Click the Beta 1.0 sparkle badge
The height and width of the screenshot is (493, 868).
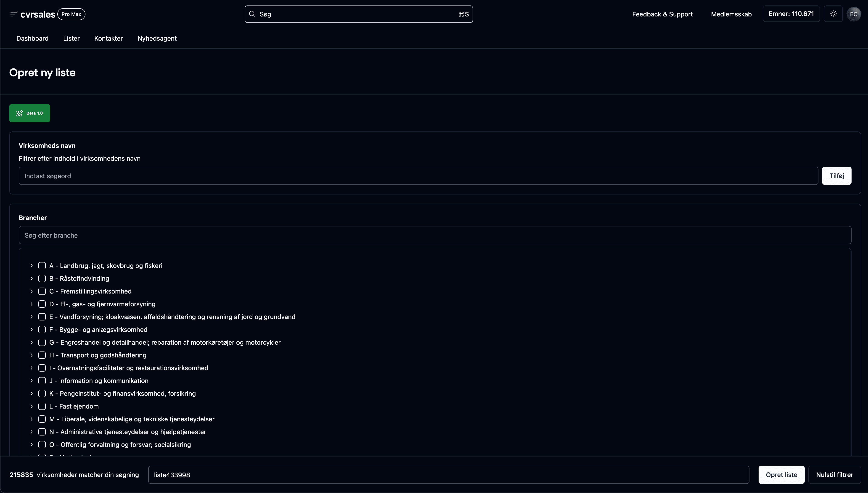tap(29, 113)
